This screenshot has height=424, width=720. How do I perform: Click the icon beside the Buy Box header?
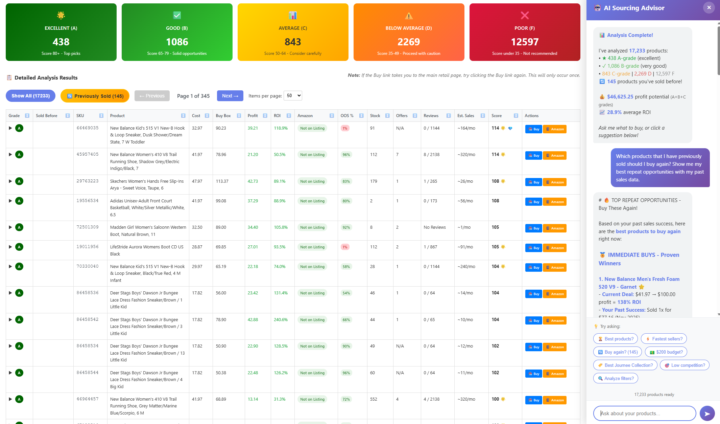tap(239, 116)
